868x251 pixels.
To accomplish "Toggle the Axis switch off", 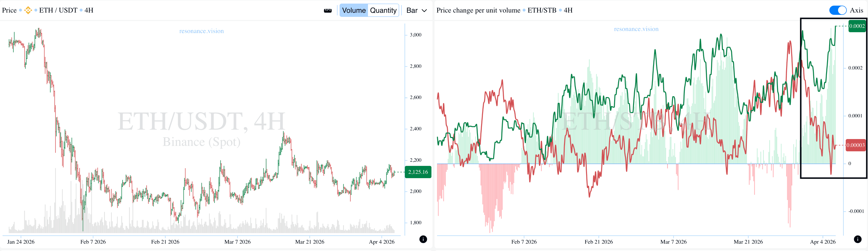I will click(838, 10).
